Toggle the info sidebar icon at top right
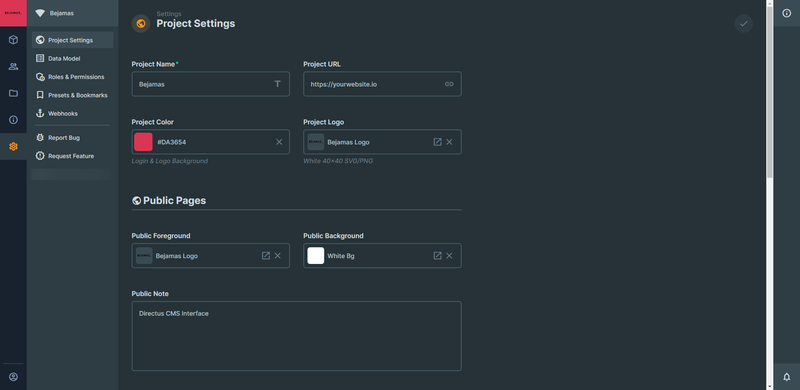Image resolution: width=800 pixels, height=390 pixels. 787,13
